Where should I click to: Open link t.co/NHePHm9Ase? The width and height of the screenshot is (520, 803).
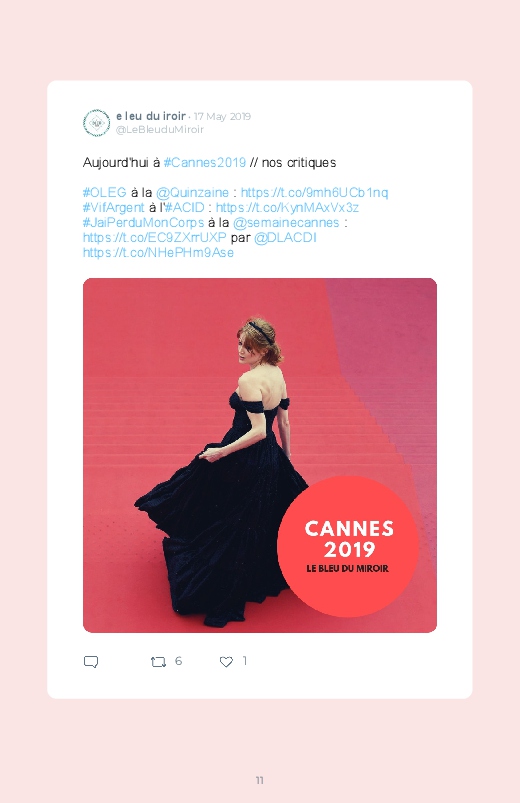click(x=158, y=252)
